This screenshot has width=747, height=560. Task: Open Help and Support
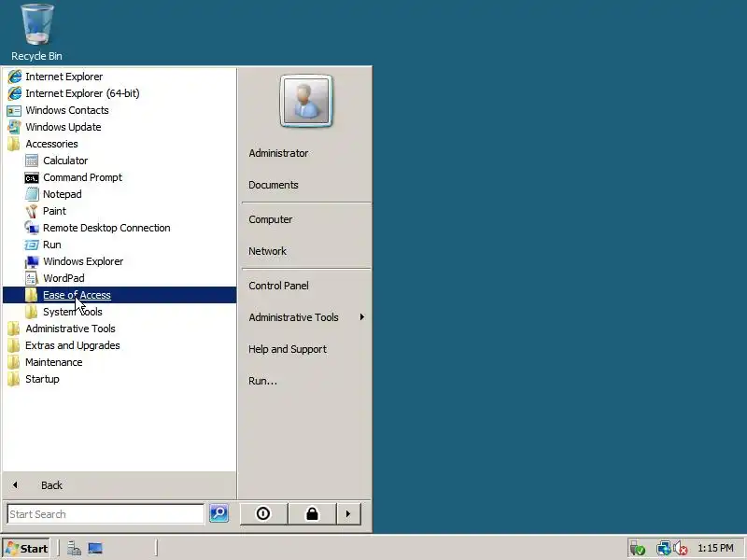point(306,349)
